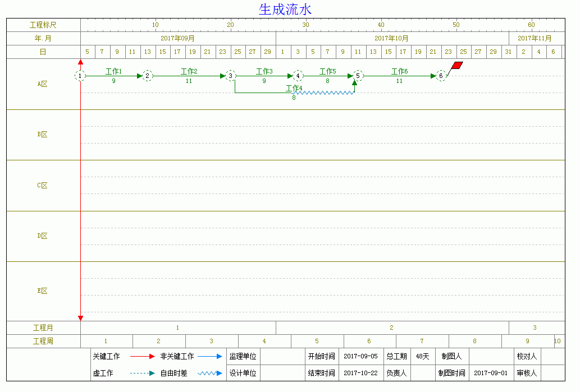Viewport: 580px width, 392px height.
Task: Click the 审核人 label
Action: click(527, 373)
